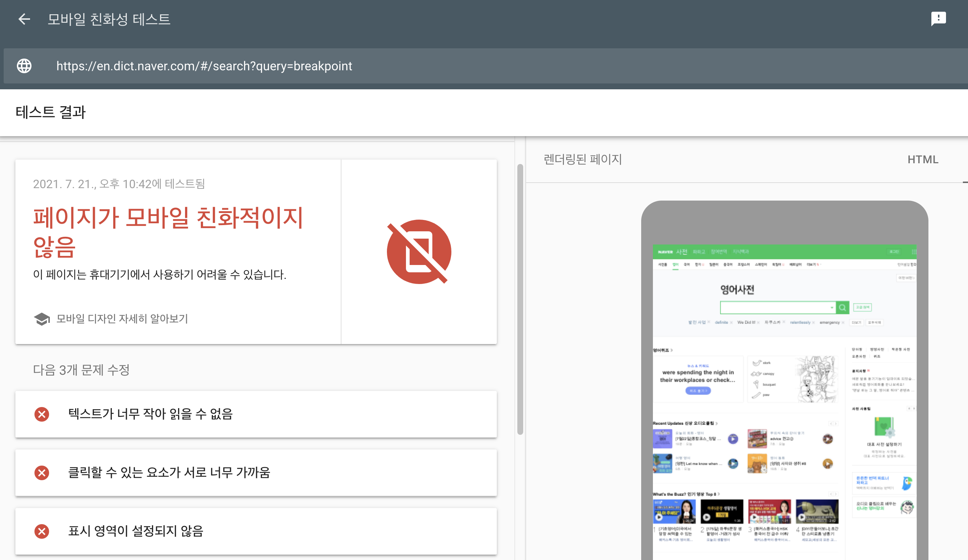Click red X icon beside 텍스트가 너무 작아
Viewport: 968px width, 560px height.
[x=42, y=414]
